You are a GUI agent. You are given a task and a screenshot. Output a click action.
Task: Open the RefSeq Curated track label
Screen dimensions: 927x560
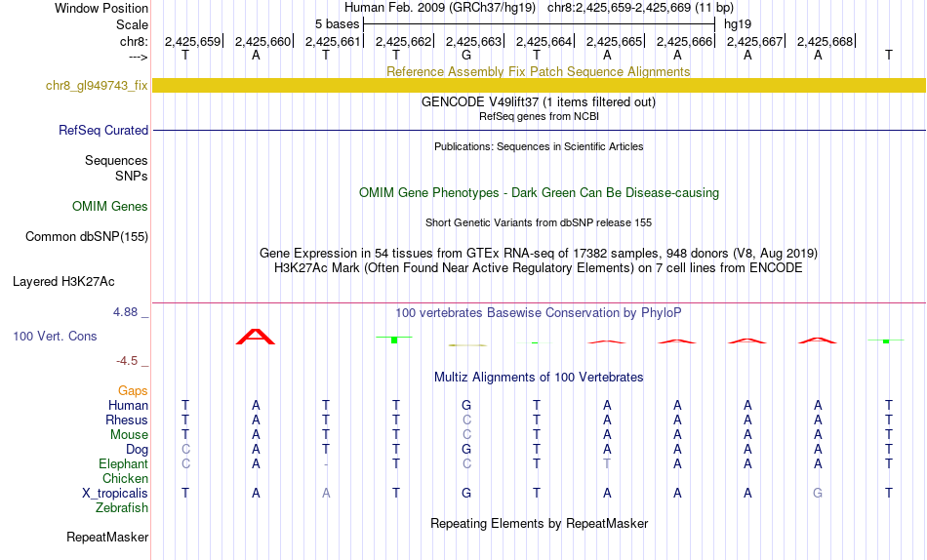pyautogui.click(x=102, y=130)
